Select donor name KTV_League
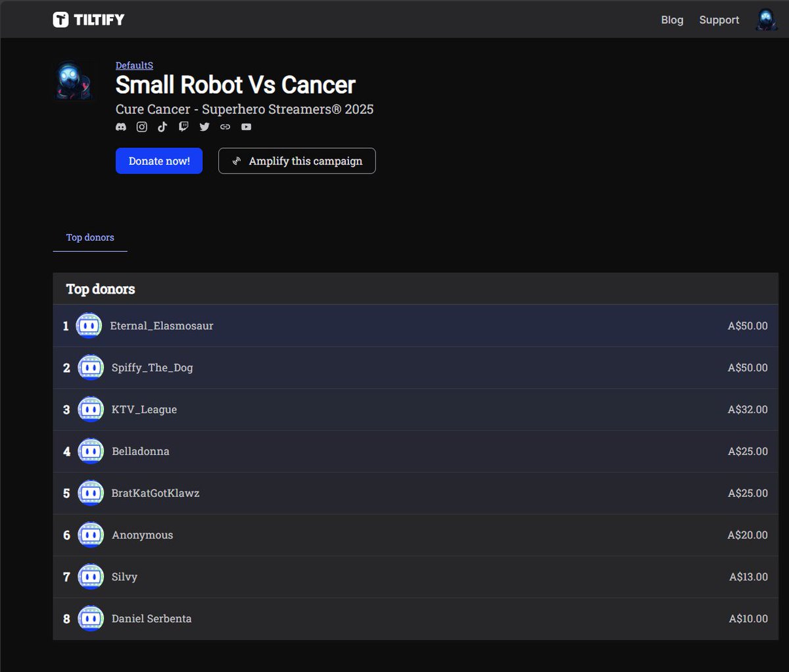 (144, 410)
